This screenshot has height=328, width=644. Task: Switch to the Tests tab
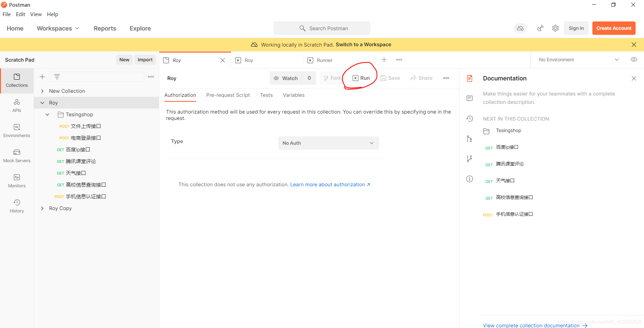266,95
